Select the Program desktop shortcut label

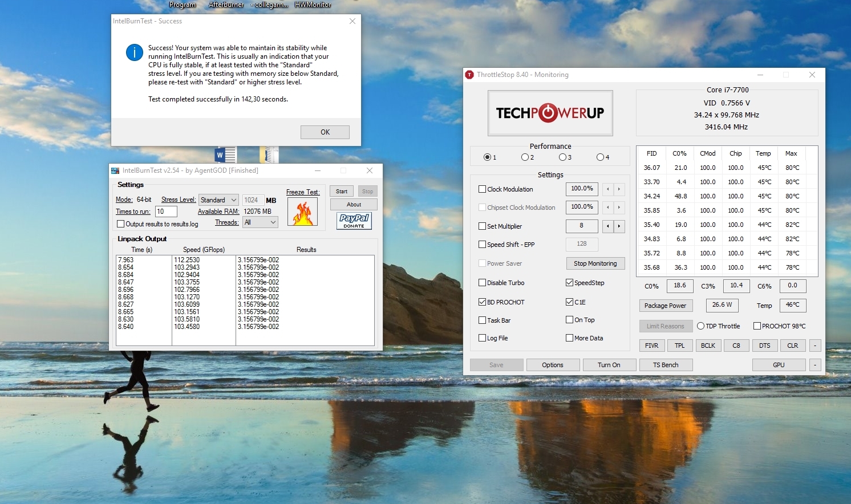click(183, 5)
